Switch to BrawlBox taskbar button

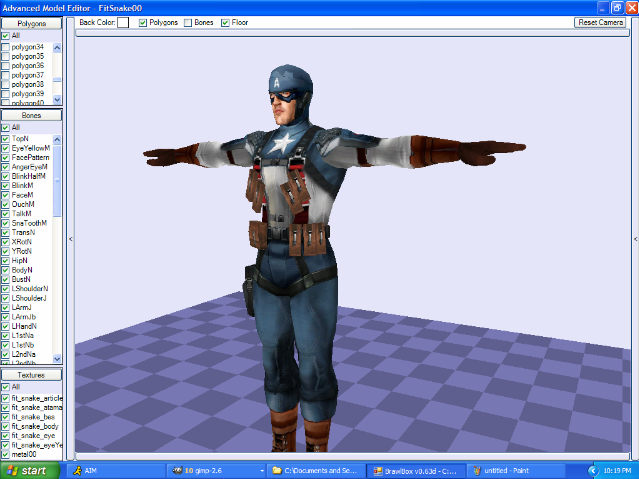click(x=416, y=471)
